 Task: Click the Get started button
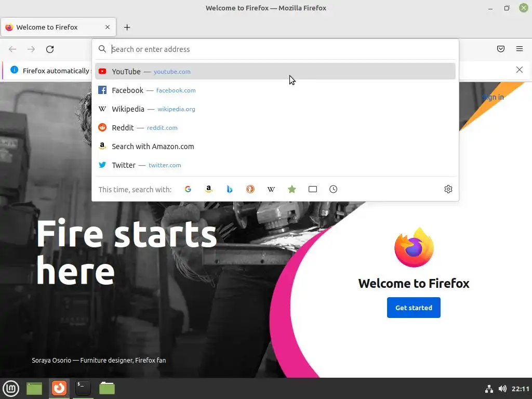pyautogui.click(x=414, y=308)
